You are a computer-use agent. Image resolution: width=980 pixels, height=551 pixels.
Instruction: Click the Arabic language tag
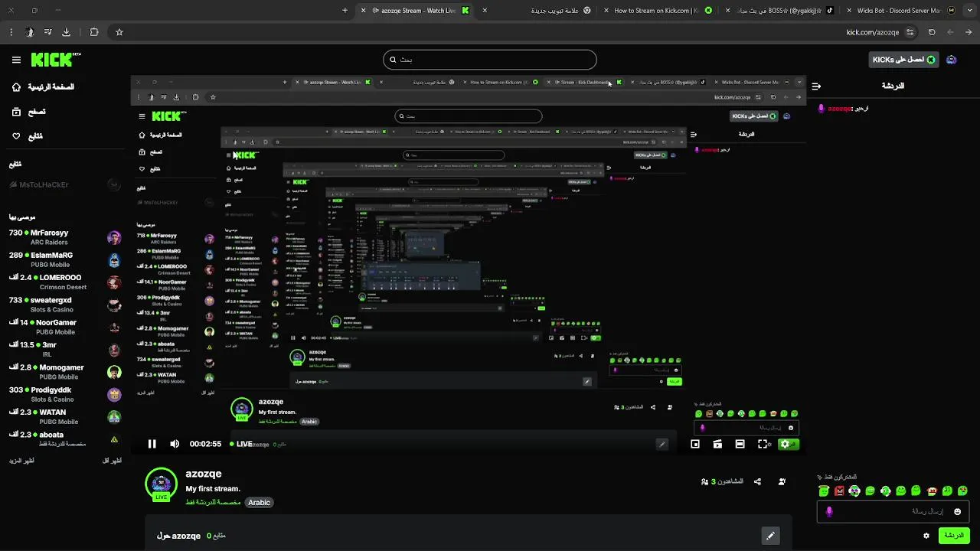coord(259,503)
